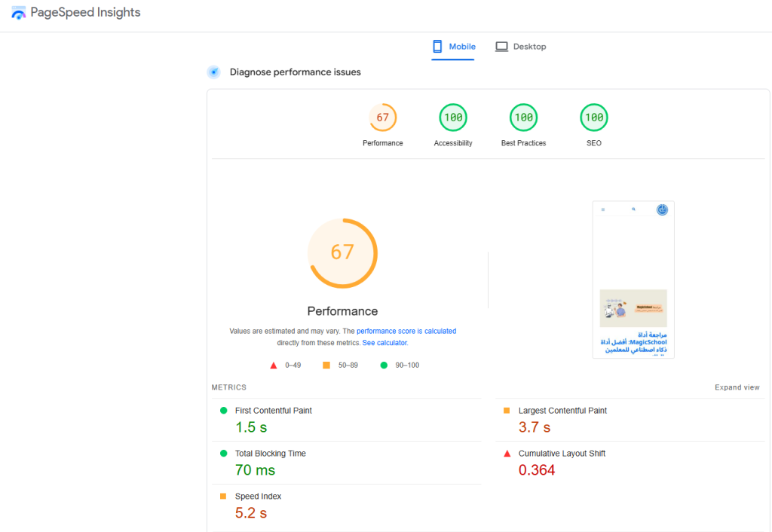The width and height of the screenshot is (772, 532).
Task: Open the 'performance score is calculated' link
Action: click(406, 331)
